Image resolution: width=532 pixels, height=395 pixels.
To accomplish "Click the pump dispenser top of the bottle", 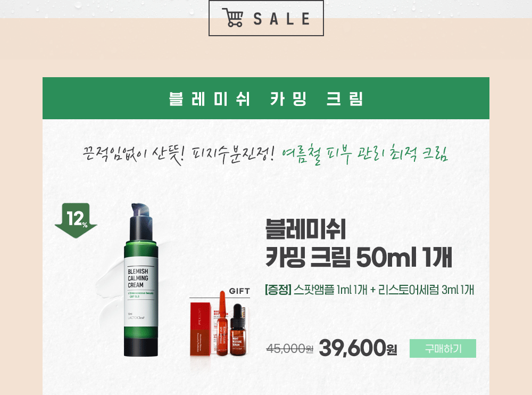I will tap(140, 221).
